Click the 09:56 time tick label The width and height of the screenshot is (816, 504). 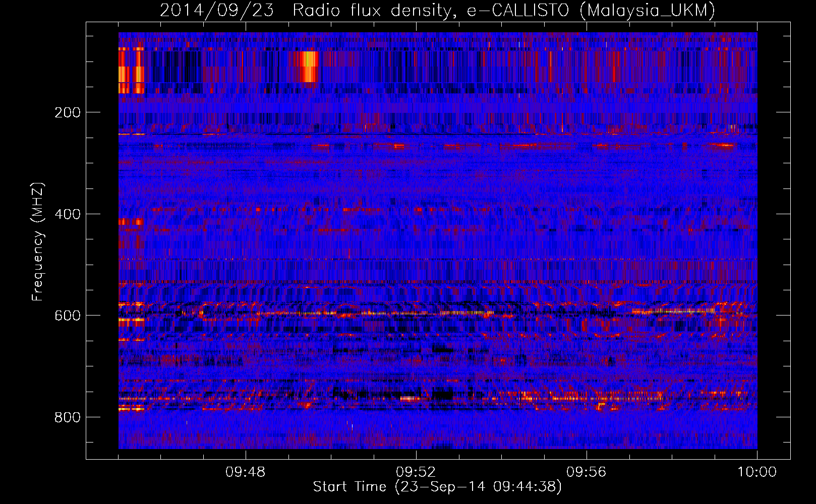587,472
